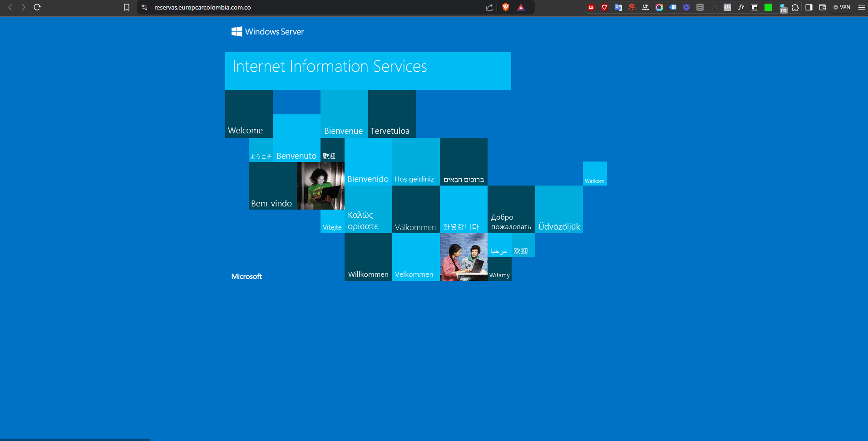The image size is (868, 441).
Task: Click the 'Willkommen' tile
Action: coord(368,257)
